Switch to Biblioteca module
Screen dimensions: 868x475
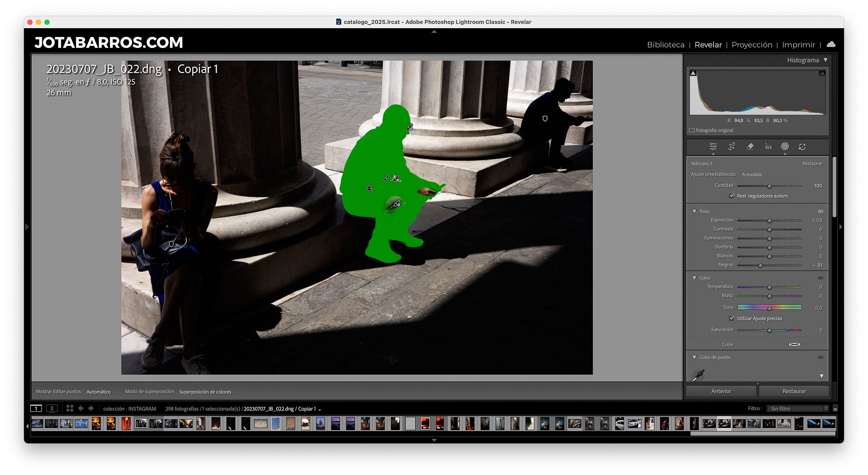pos(666,44)
